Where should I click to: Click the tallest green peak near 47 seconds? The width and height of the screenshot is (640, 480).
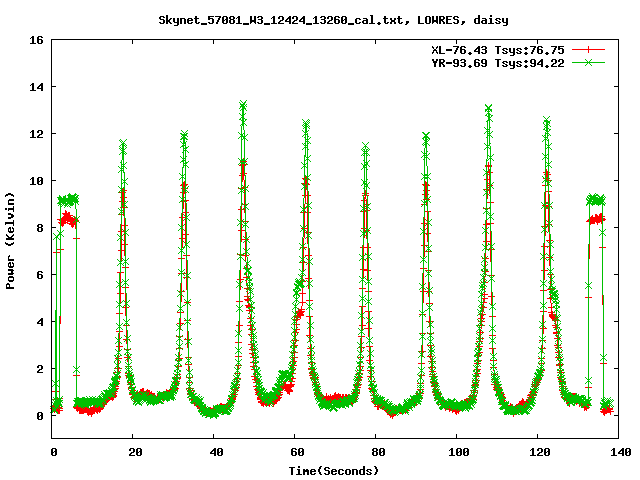click(x=243, y=105)
